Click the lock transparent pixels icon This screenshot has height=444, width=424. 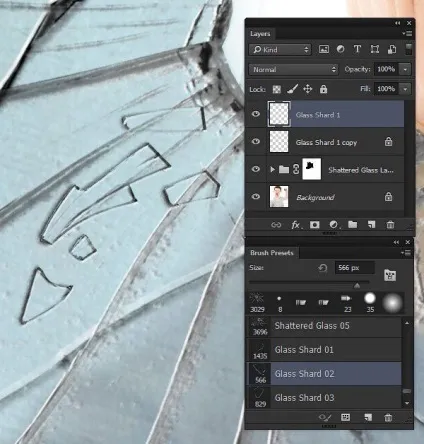[x=276, y=89]
